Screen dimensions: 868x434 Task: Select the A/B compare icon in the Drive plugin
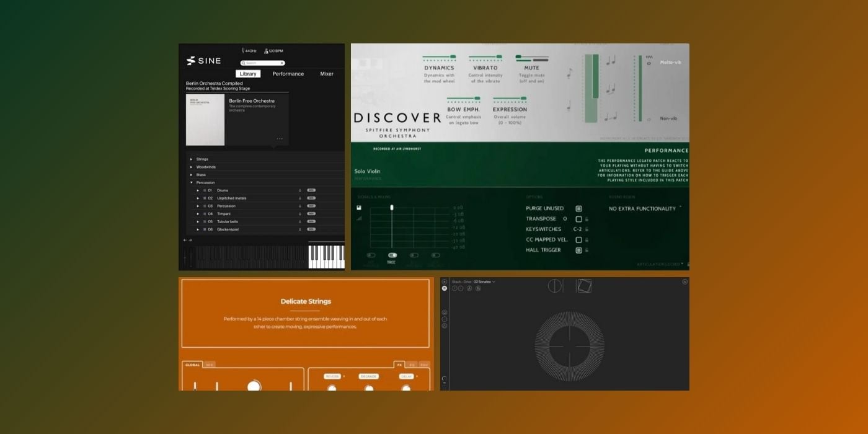(x=469, y=288)
